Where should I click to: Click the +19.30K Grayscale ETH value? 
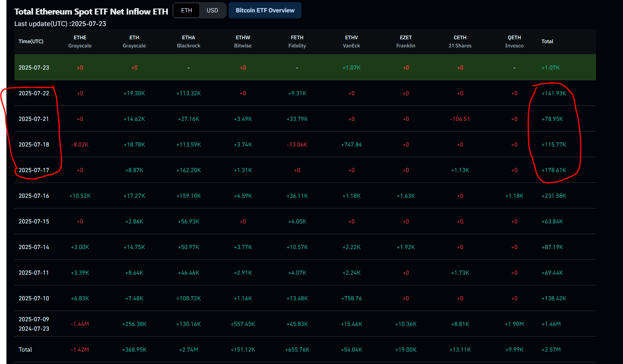pos(134,93)
